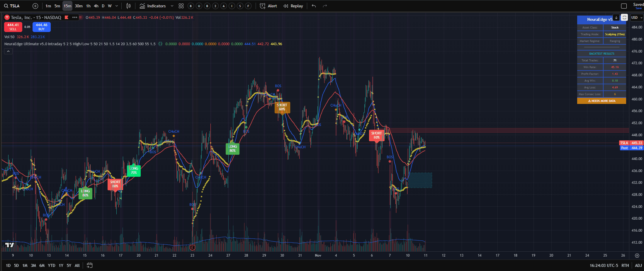This screenshot has height=271, width=644.
Task: Collapse the NeuraEdge indicator legend arrow
Action: pyautogui.click(x=8, y=51)
